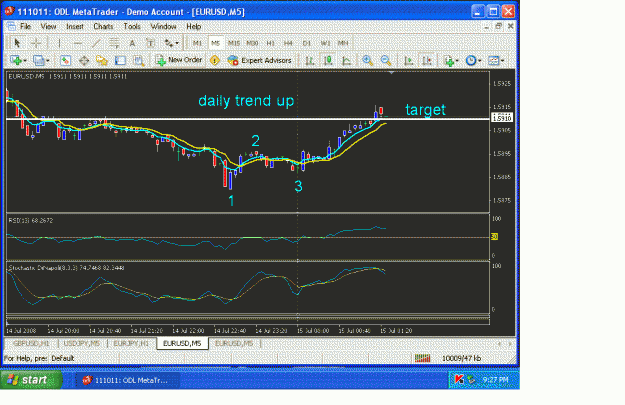Screen dimensions: 625x405
Task: Switch timeframe to M15
Action: (x=234, y=43)
